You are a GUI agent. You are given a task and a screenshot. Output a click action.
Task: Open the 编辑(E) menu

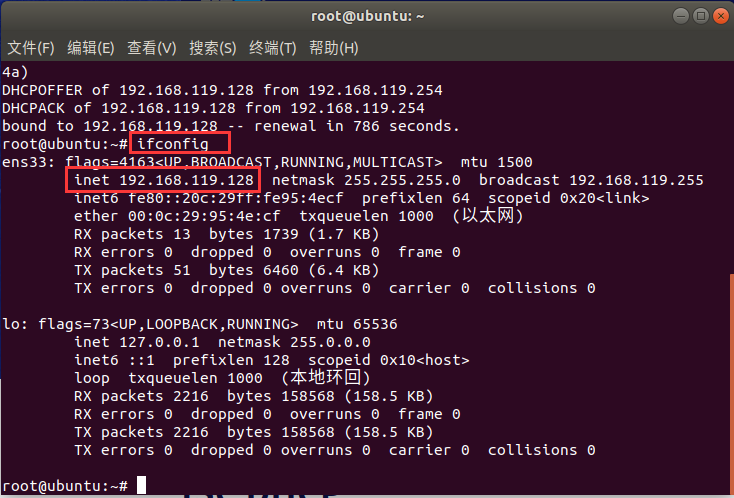(x=91, y=48)
